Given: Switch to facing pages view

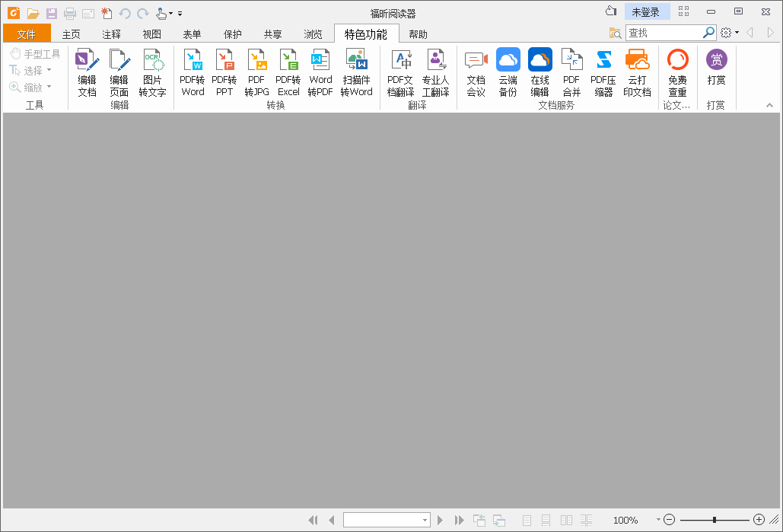Looking at the screenshot, I should 566,521.
